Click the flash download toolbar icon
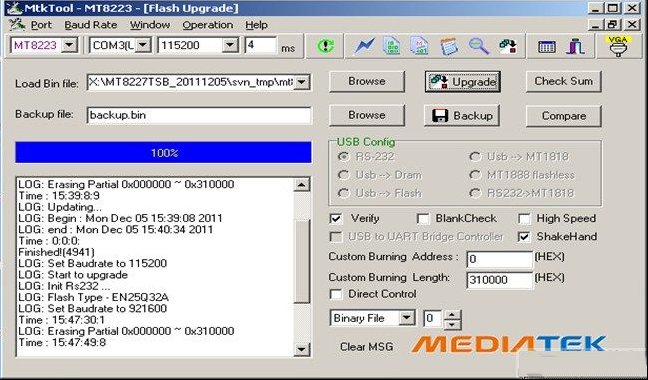This screenshot has height=380, width=648. (508, 46)
